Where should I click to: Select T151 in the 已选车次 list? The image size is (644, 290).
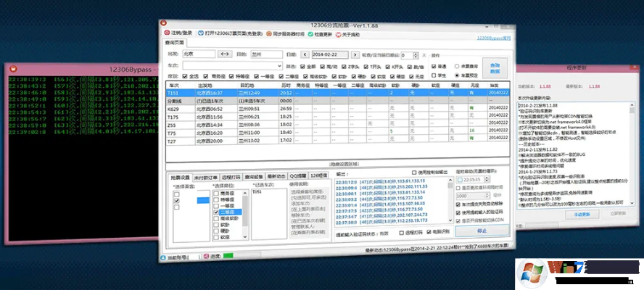pos(257,192)
